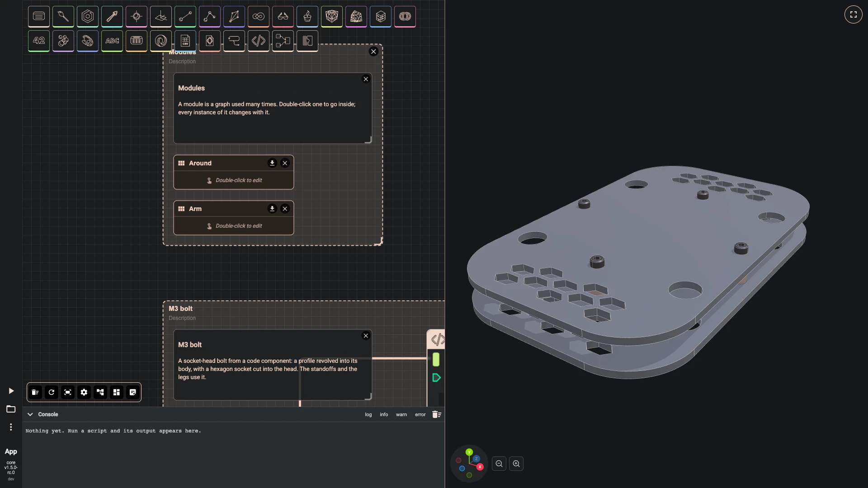
Task: Select the node graph diagram icon
Action: coord(283,41)
